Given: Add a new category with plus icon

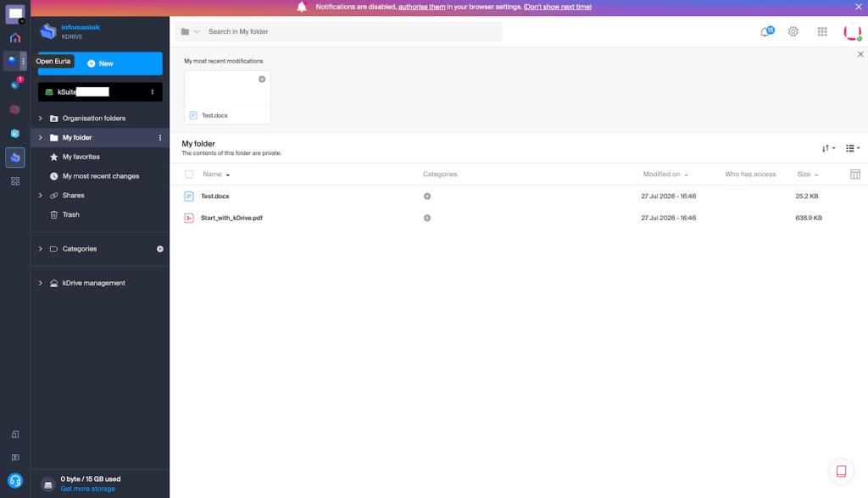Looking at the screenshot, I should 160,249.
